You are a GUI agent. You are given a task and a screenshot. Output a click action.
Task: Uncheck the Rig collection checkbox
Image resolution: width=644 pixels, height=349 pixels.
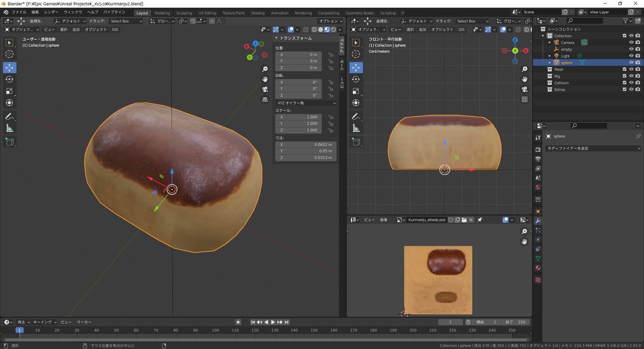click(x=624, y=76)
